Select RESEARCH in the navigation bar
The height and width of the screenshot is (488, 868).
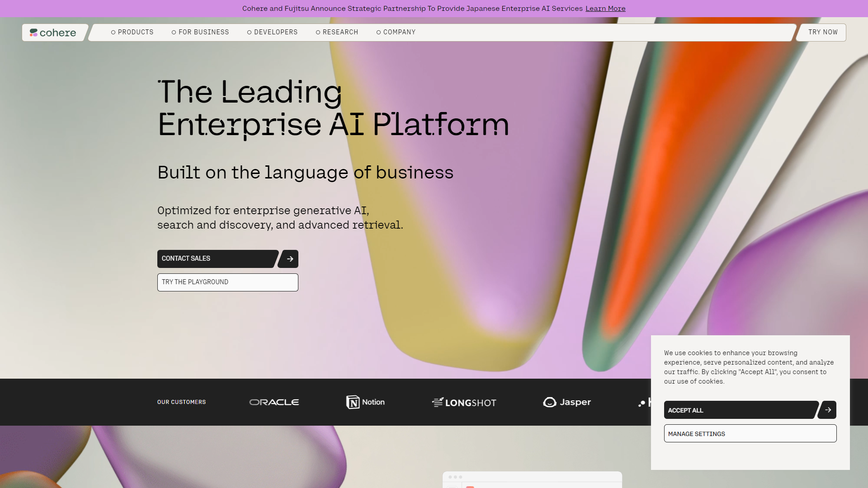(340, 32)
